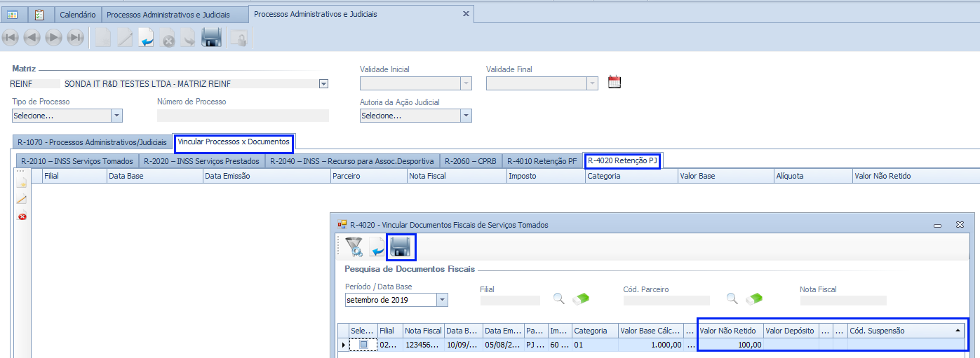Click the delete document icon with X
Screen dimensions: 980x358
[168, 38]
